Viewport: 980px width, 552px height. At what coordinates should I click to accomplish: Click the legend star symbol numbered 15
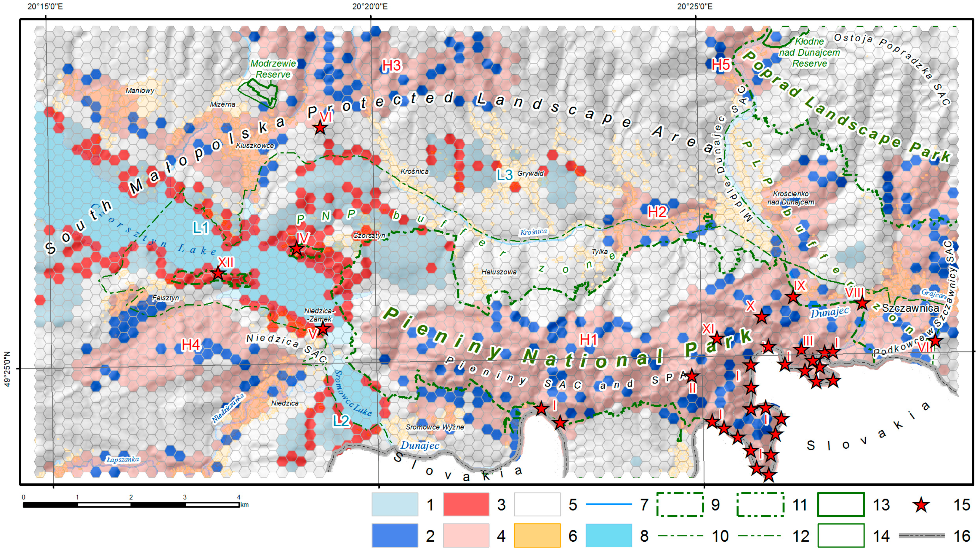(921, 505)
